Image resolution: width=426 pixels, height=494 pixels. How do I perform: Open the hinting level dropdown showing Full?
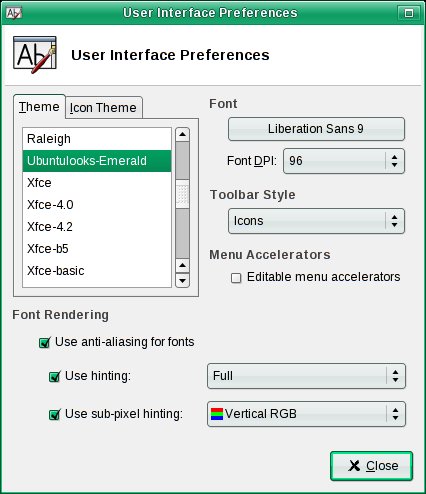click(306, 376)
